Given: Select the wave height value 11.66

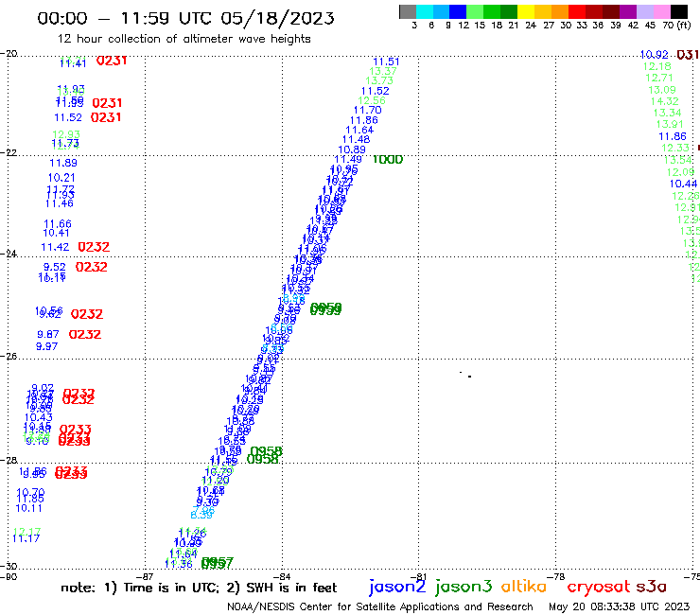Looking at the screenshot, I should pos(58,223).
